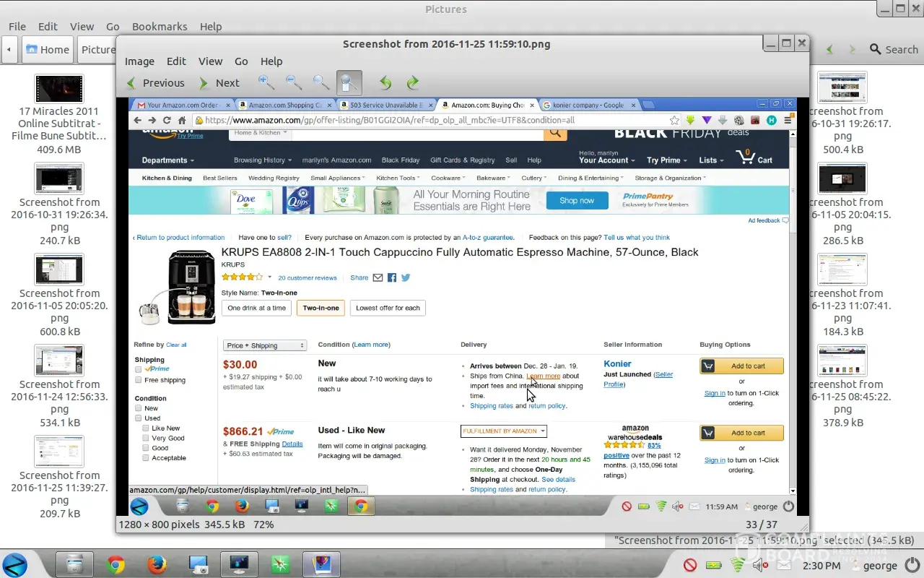Click the mail envelope tray icon

tap(783, 566)
